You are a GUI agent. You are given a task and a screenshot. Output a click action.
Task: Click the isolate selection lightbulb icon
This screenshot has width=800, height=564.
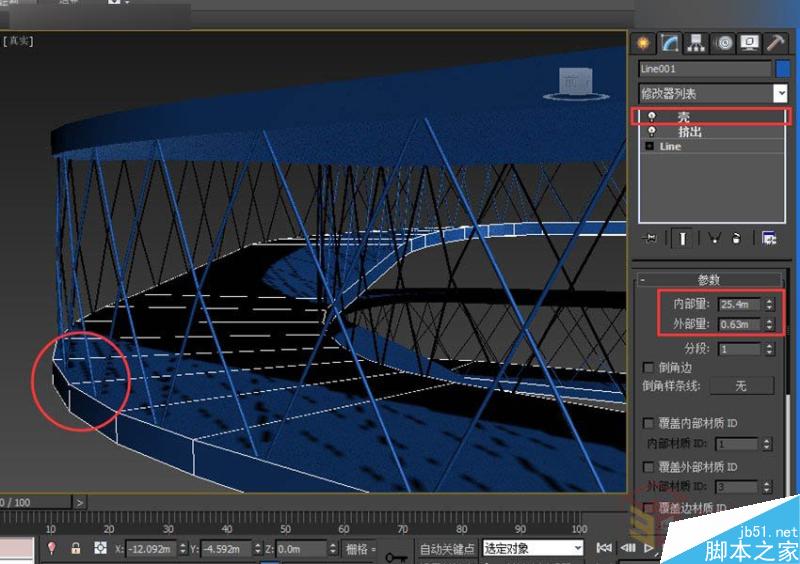[51, 549]
